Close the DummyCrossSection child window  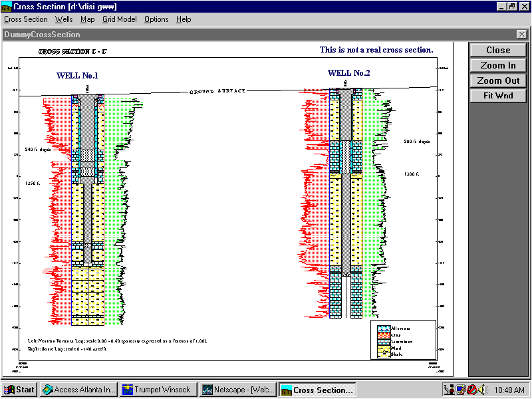point(522,35)
